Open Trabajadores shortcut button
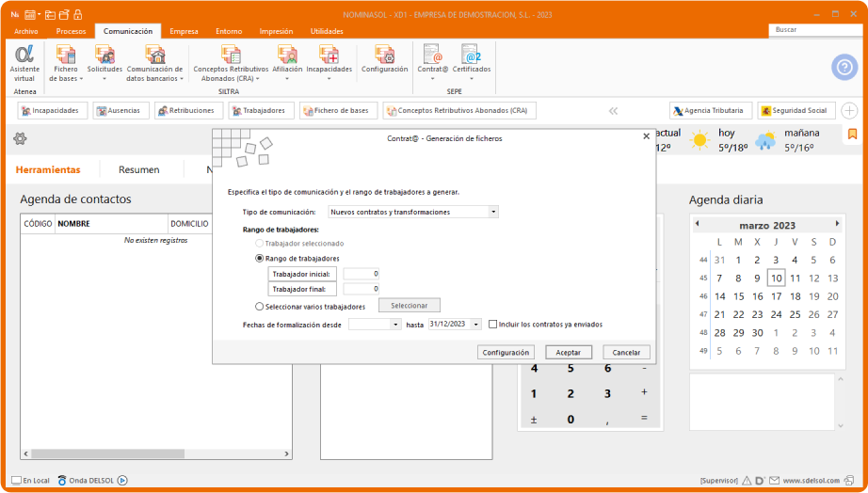Screen dimensions: 868x493 (x=262, y=111)
